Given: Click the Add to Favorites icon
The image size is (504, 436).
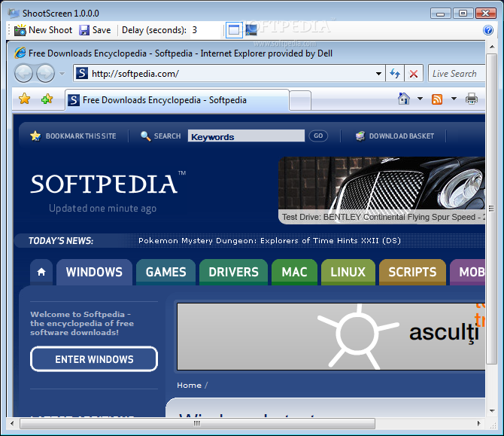Looking at the screenshot, I should click(x=47, y=99).
